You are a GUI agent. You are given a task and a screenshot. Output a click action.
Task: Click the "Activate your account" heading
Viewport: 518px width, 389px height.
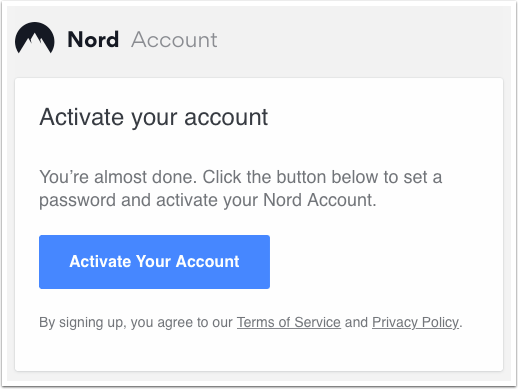pyautogui.click(x=154, y=117)
